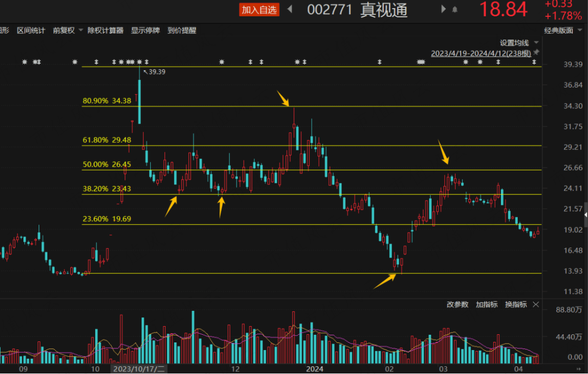Close the volume indicator panel
Screen dimensions: 588x374
(x=536, y=304)
